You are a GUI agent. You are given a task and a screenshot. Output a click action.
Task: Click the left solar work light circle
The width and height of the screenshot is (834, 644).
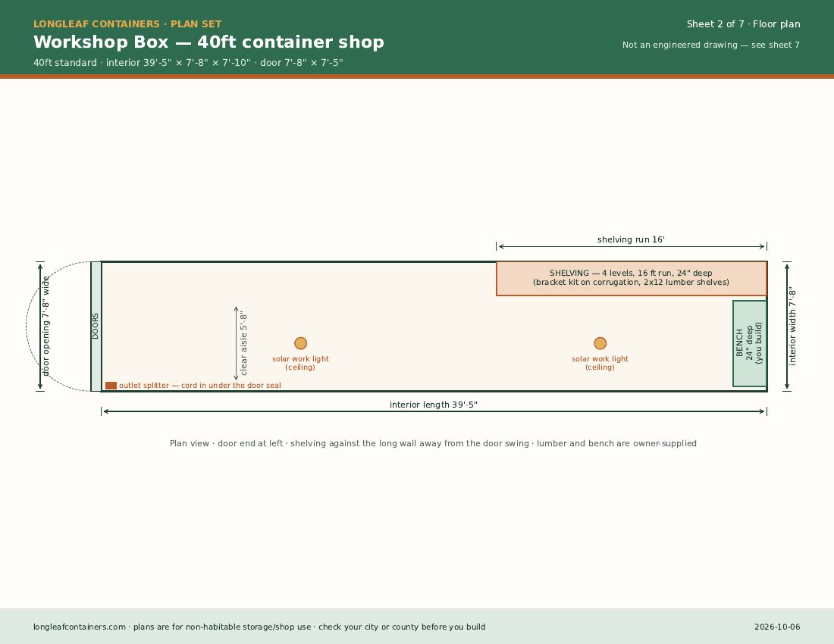(x=300, y=343)
